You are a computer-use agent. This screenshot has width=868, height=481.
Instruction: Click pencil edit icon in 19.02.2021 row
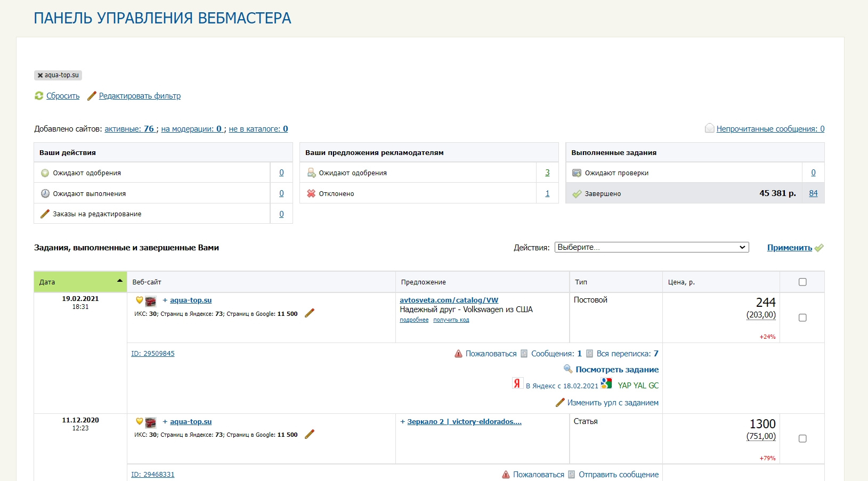click(x=310, y=313)
